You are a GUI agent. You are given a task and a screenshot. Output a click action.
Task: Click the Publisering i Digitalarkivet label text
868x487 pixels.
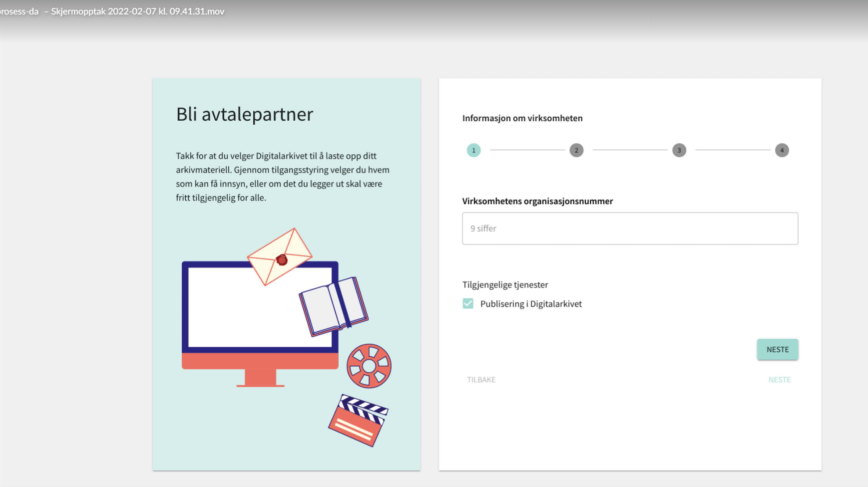click(x=531, y=304)
